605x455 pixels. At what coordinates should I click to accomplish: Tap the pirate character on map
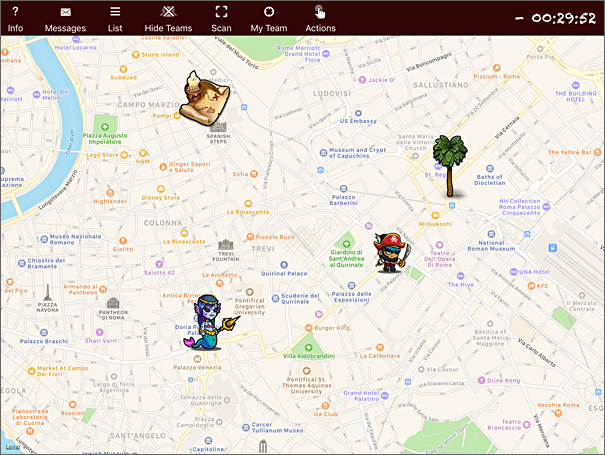click(391, 252)
